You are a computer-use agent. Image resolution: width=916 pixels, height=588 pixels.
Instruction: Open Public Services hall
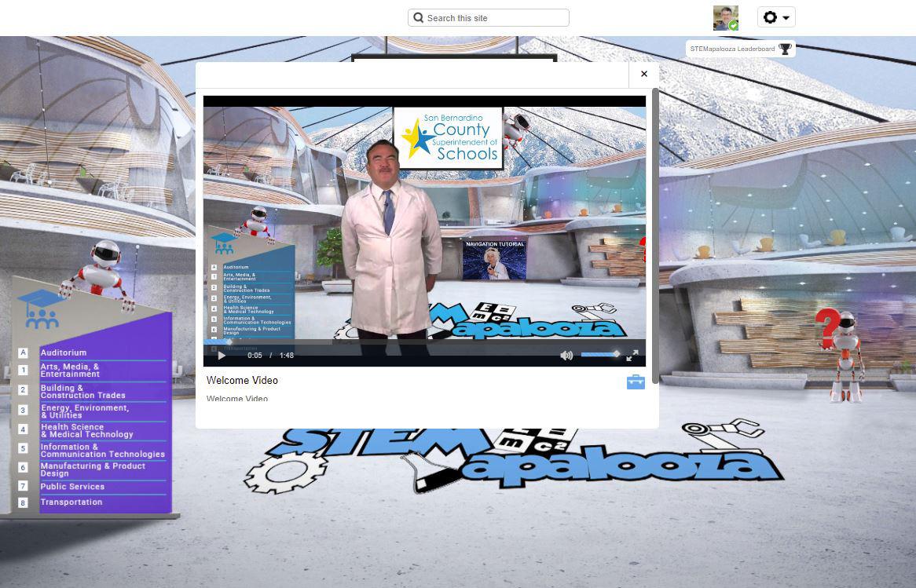pos(72,487)
